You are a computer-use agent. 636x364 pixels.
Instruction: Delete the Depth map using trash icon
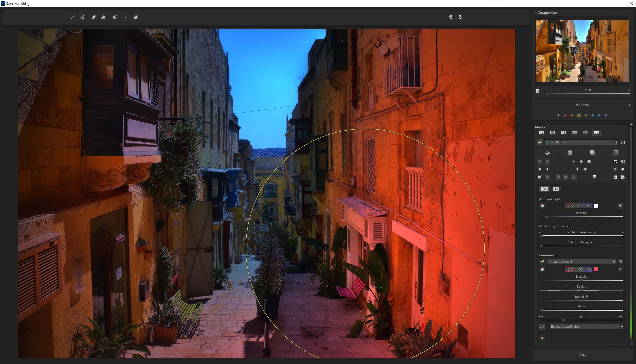point(623,143)
